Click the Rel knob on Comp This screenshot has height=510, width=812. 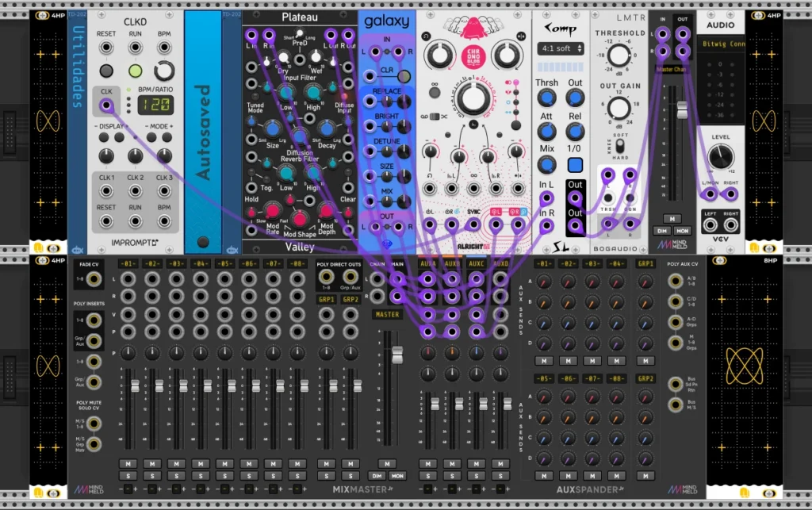575,132
